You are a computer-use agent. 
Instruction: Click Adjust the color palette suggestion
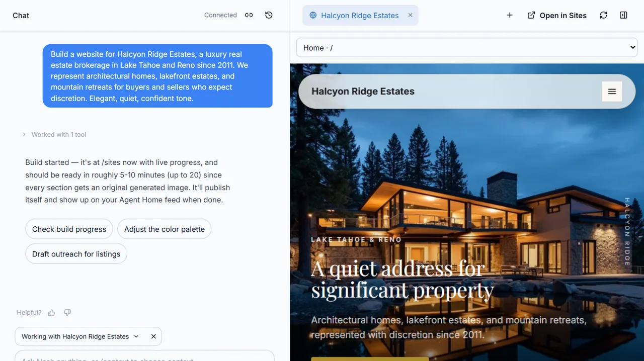(x=165, y=229)
